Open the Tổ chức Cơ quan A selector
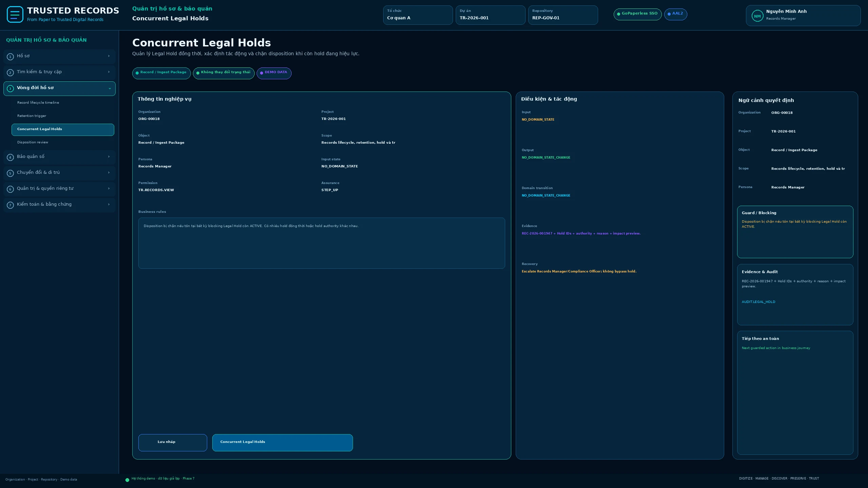 418,15
